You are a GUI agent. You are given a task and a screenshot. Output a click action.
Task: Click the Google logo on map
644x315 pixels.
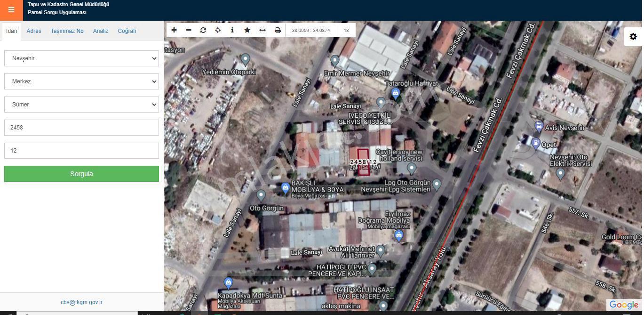point(623,305)
